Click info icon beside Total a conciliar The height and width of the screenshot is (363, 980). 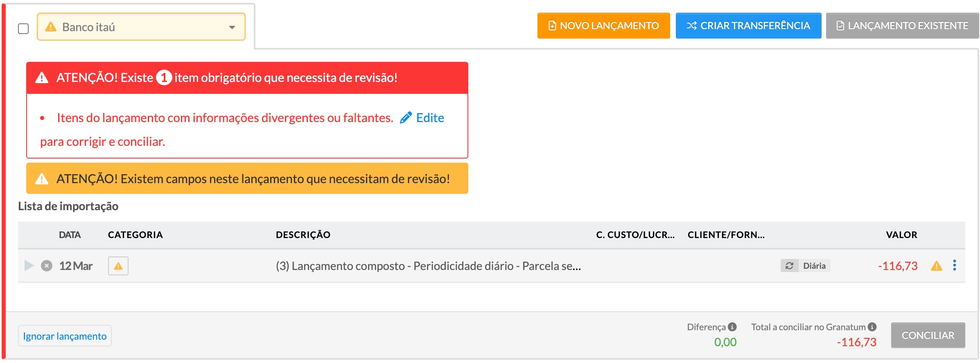(872, 327)
